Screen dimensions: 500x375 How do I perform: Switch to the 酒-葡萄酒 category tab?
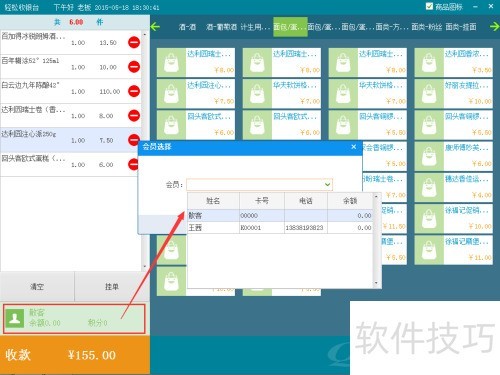click(x=221, y=27)
